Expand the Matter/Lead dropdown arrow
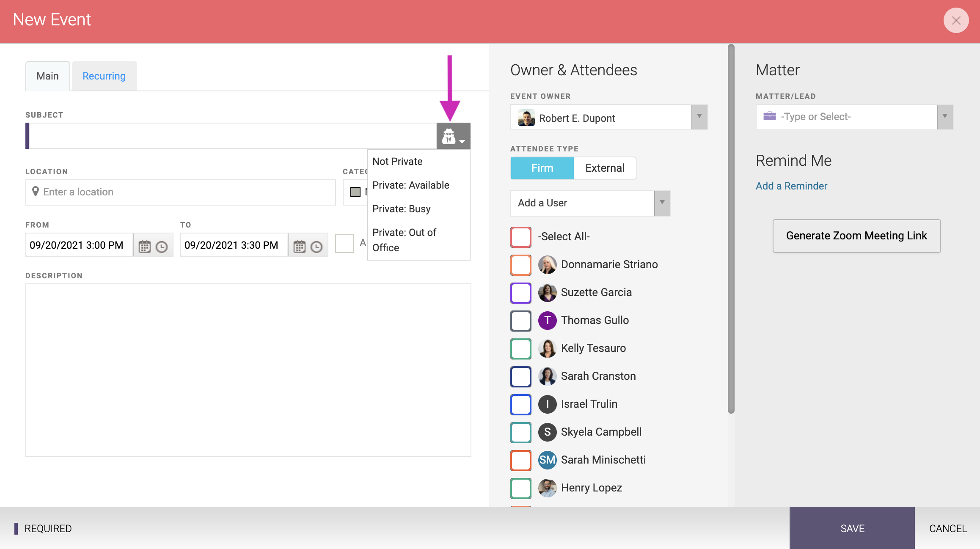The image size is (980, 549). (944, 117)
